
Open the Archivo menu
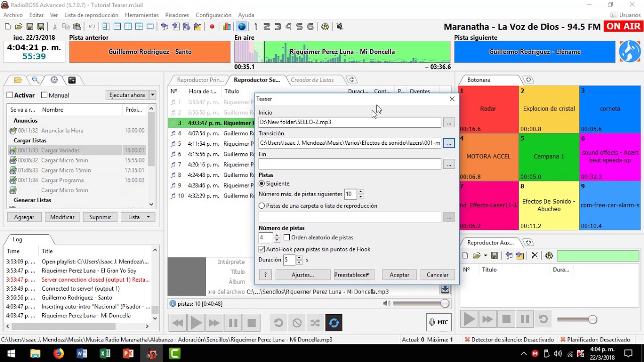(x=13, y=15)
